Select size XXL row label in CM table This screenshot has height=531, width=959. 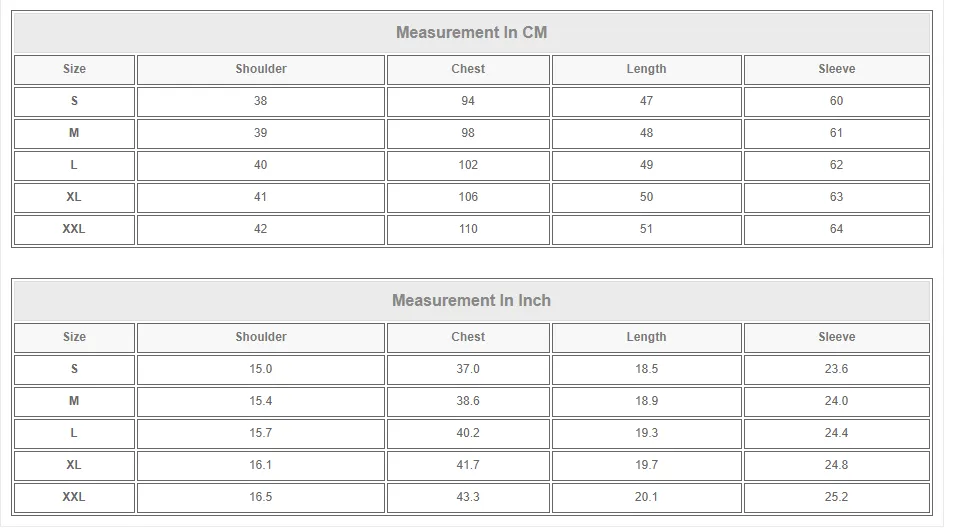click(x=74, y=229)
